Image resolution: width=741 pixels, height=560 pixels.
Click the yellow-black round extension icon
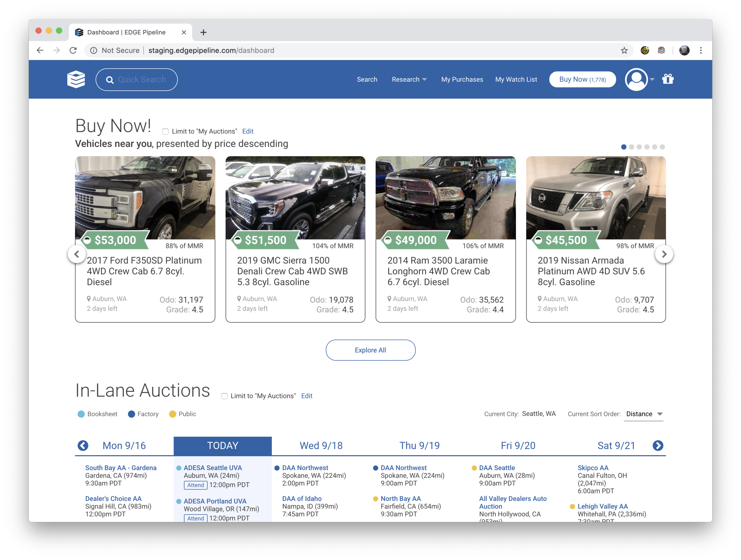(x=645, y=50)
